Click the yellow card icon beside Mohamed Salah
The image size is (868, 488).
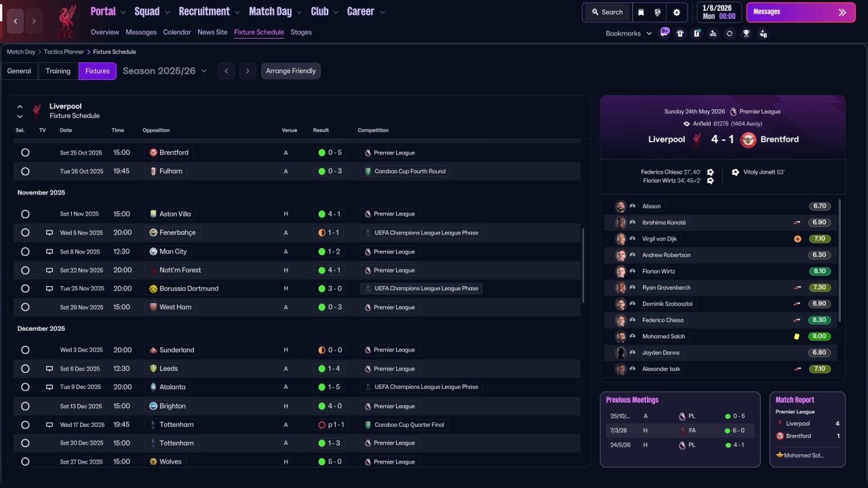click(x=797, y=336)
